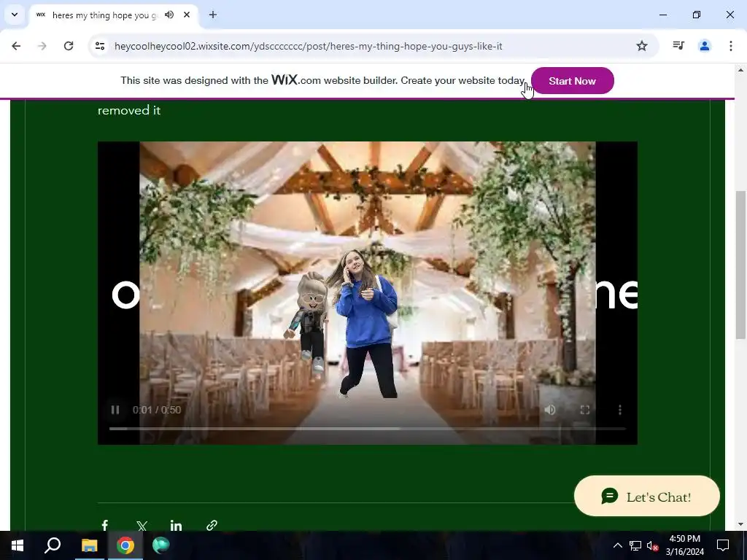Click the Start Now Wix button
Screen dimensions: 747x560
(x=572, y=81)
